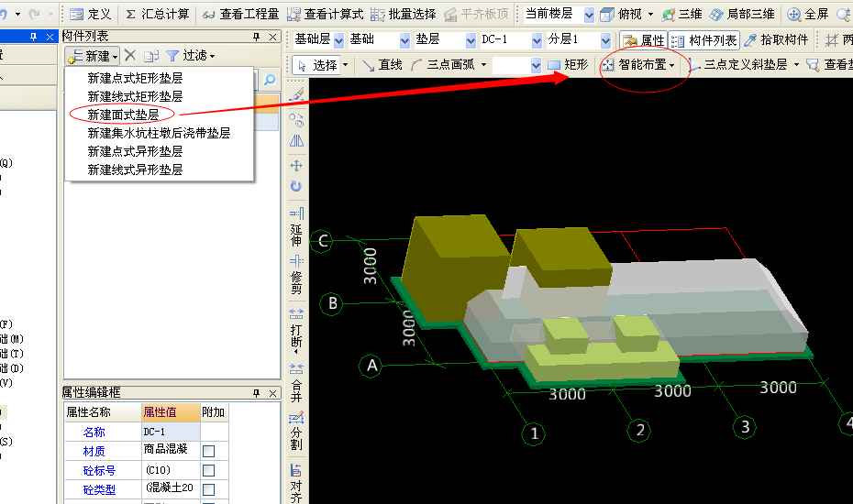
Task: Expand the undo history dropdown arrow
Action: tap(17, 14)
